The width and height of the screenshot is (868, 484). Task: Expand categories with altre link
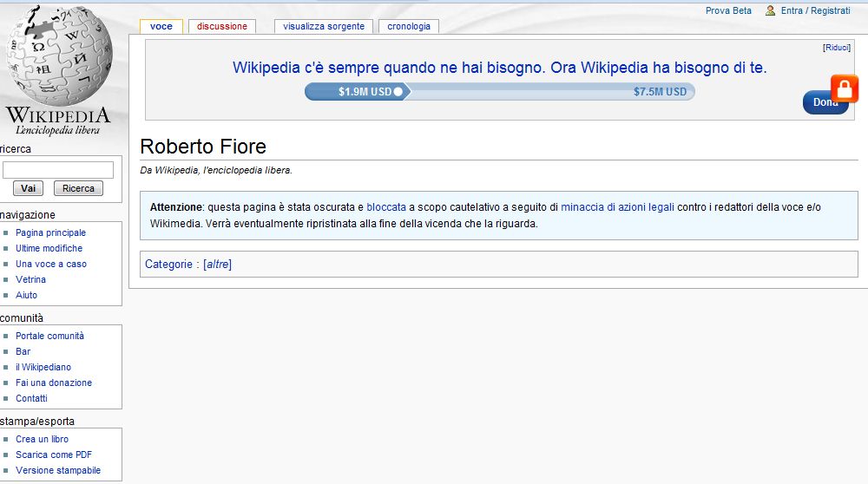pos(218,265)
